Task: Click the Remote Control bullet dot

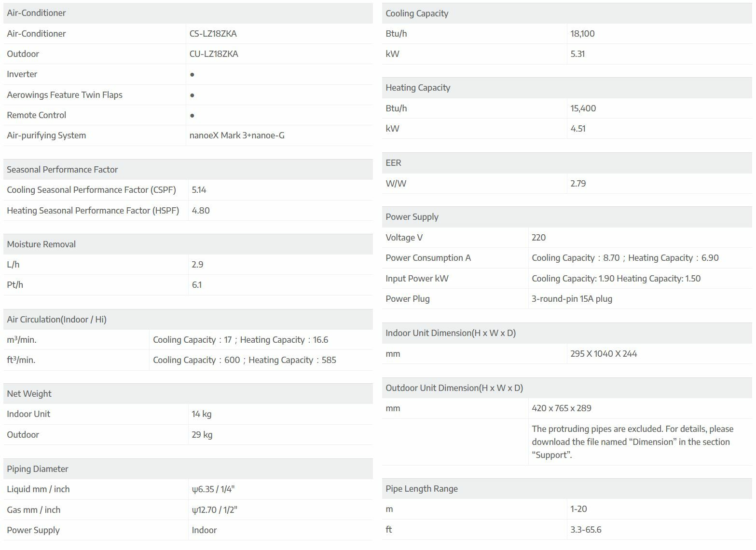Action: point(192,116)
